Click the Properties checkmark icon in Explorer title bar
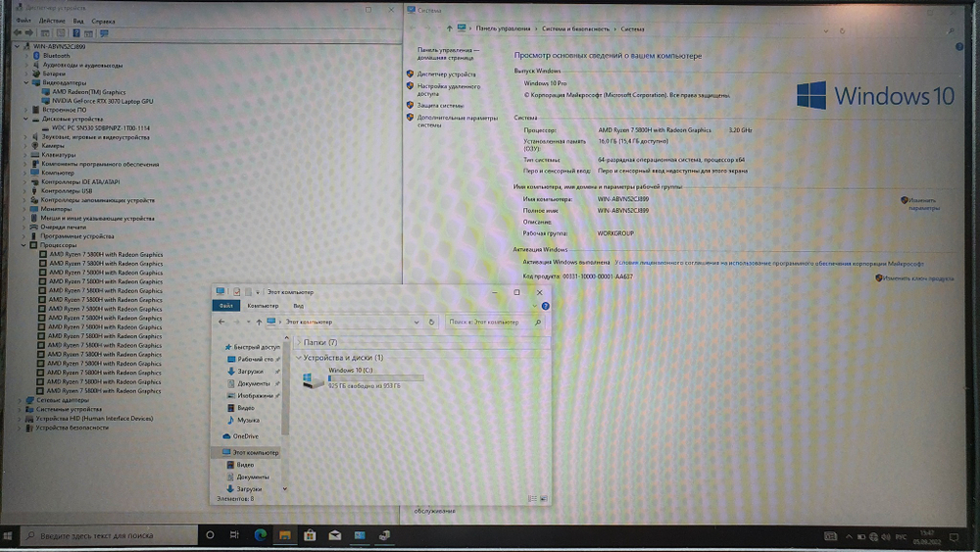980x552 pixels. point(237,292)
